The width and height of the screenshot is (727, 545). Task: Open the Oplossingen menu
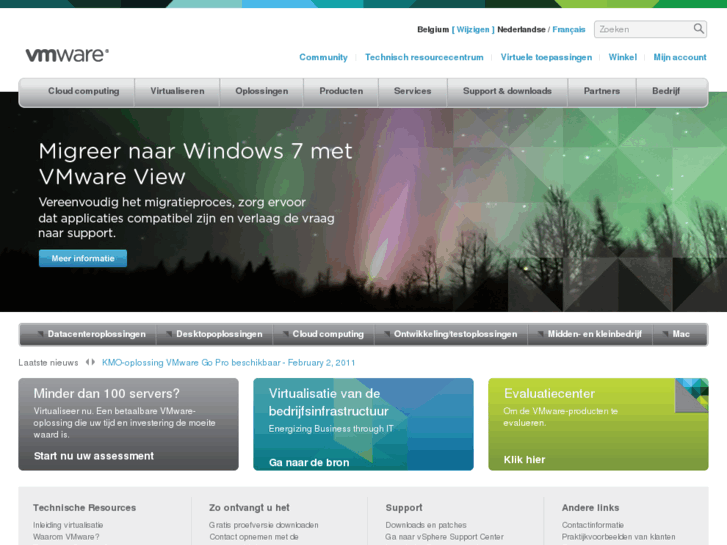click(x=261, y=91)
